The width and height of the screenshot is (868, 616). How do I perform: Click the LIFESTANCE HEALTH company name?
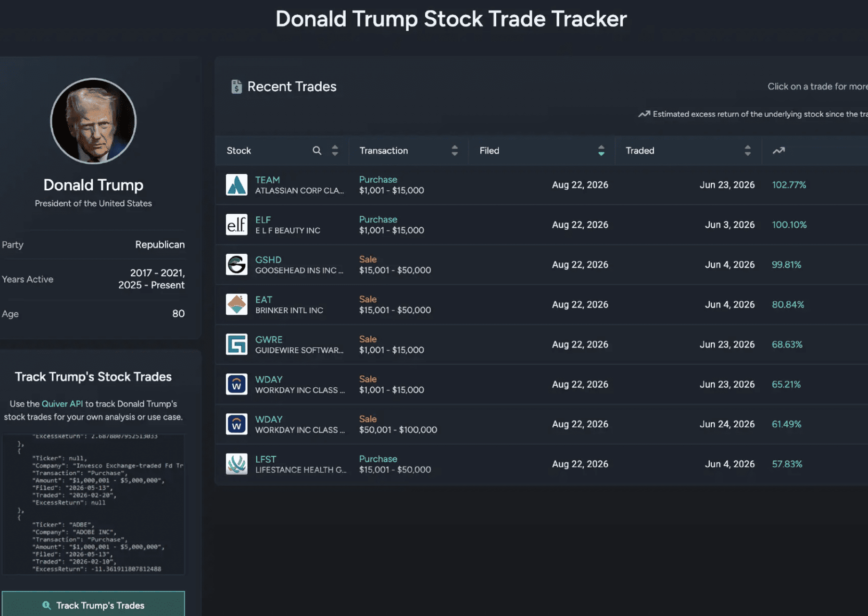point(301,470)
